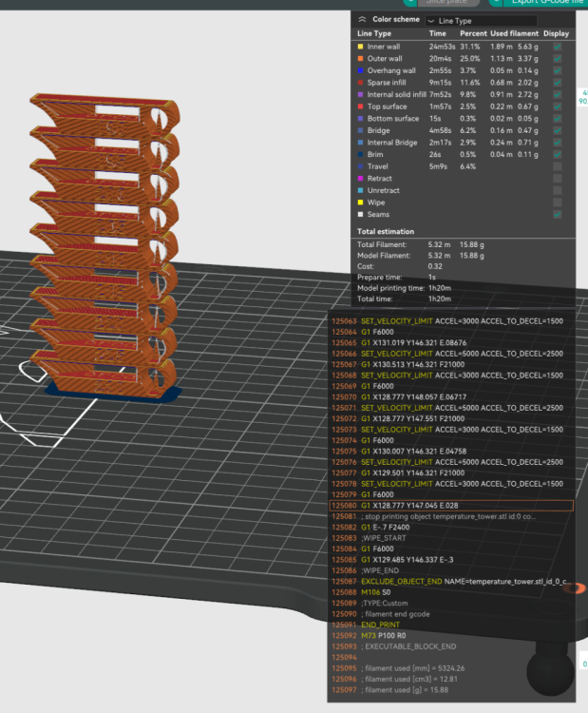The image size is (588, 713).
Task: Open the Line Type color scheme dropdown
Action: (481, 21)
